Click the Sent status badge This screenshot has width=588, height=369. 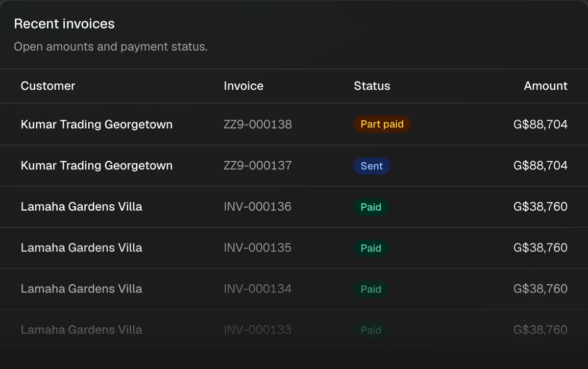click(372, 166)
